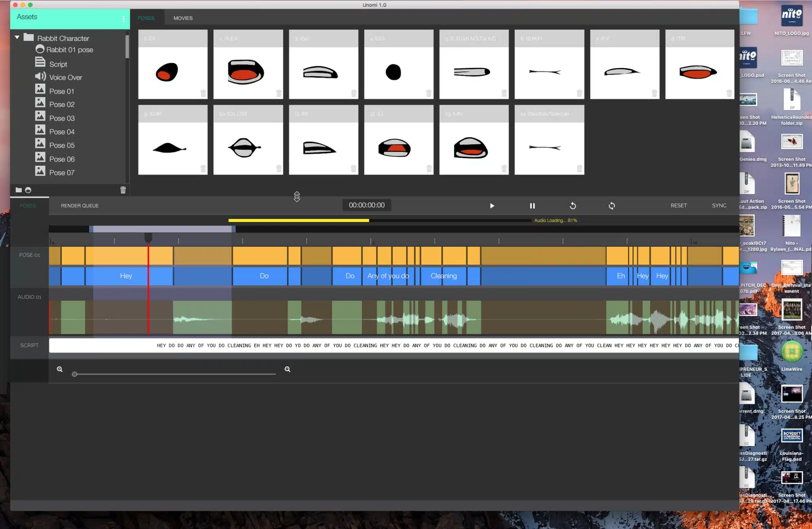Screen dimensions: 812x529
Task: Open the RENDER QUEUE tab
Action: point(80,205)
